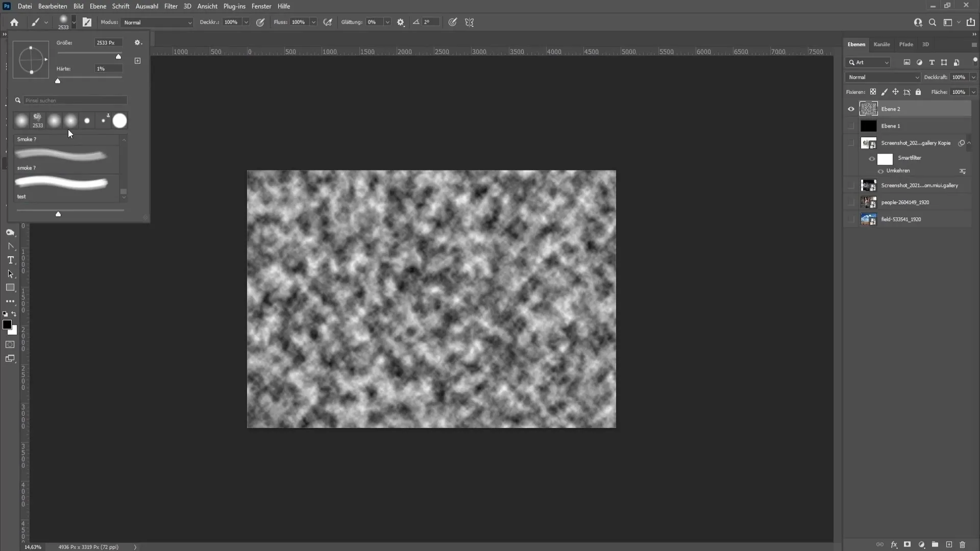Click the Brush settings gear icon

[x=137, y=42]
